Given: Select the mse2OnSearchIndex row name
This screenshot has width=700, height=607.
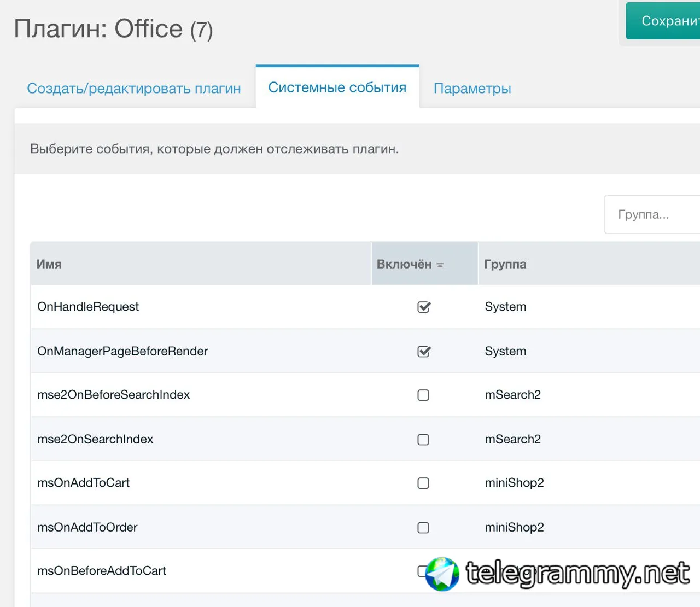Looking at the screenshot, I should tap(95, 439).
